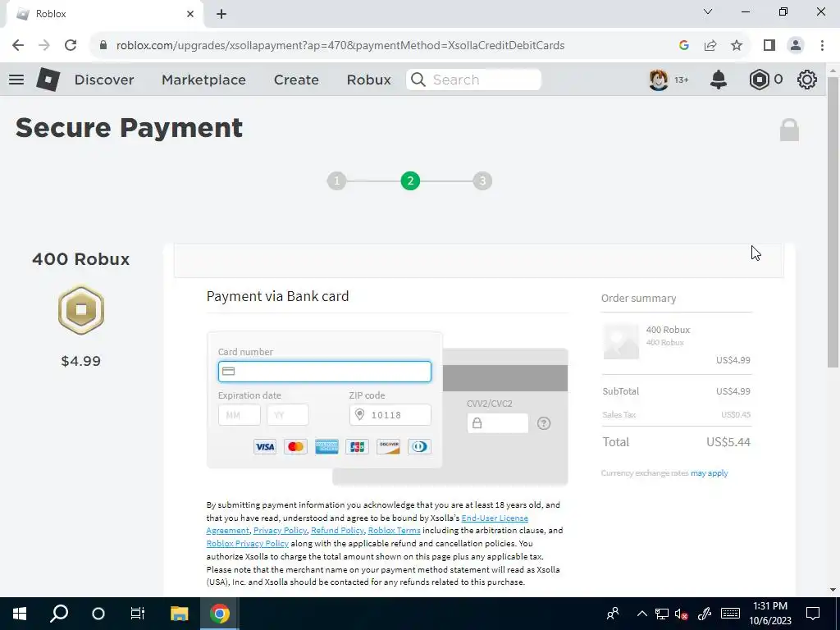Open Windows taskbar search
This screenshot has width=840, height=630.
[59, 614]
